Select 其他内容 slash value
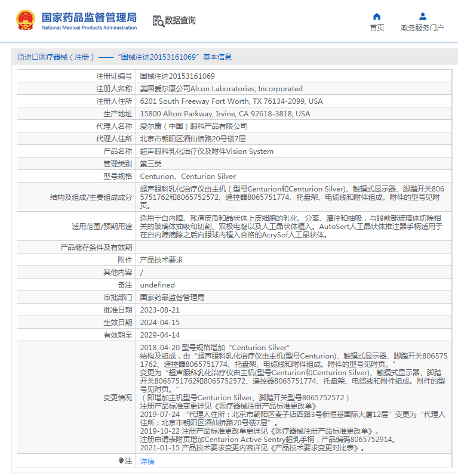 pos(142,273)
